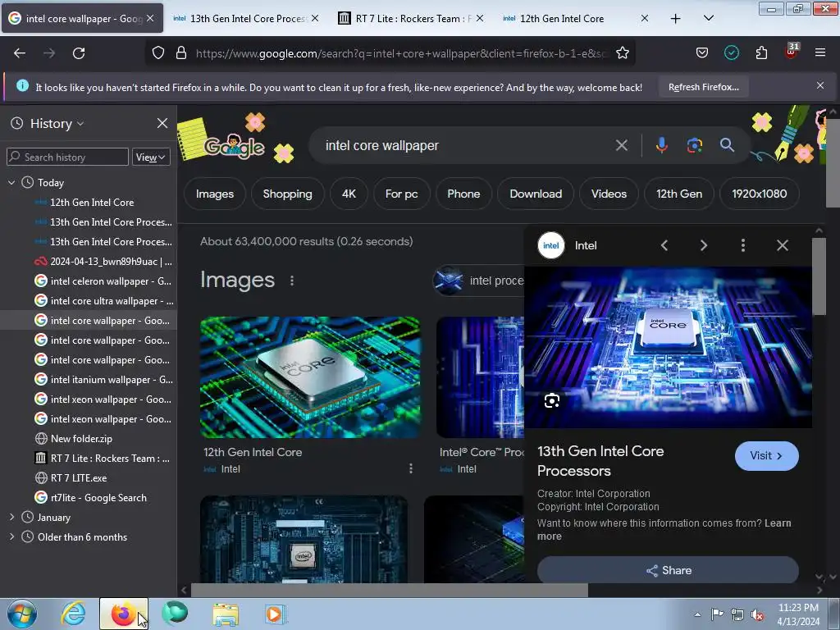Open the Pocket save icon
Viewport: 840px width, 630px height.
(x=702, y=52)
